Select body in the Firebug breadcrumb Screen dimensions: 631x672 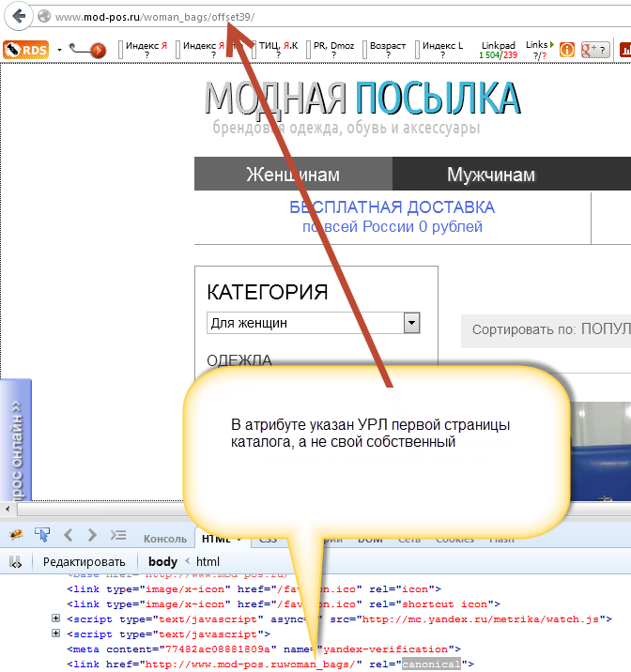(162, 561)
